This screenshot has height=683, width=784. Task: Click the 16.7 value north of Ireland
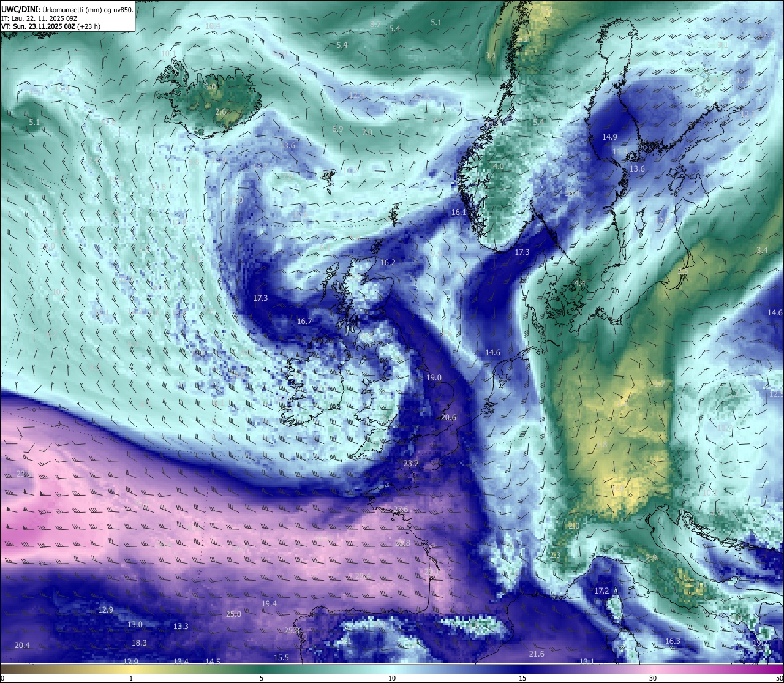[x=304, y=322]
